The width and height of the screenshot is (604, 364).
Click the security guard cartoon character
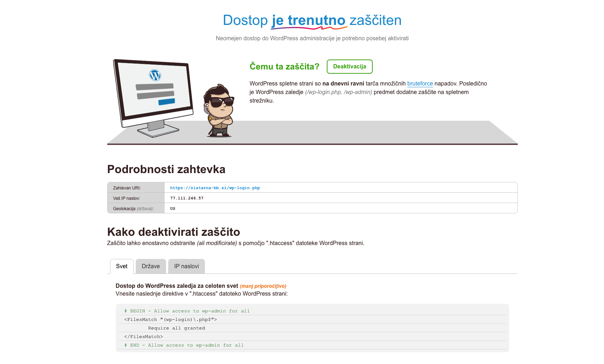219,110
